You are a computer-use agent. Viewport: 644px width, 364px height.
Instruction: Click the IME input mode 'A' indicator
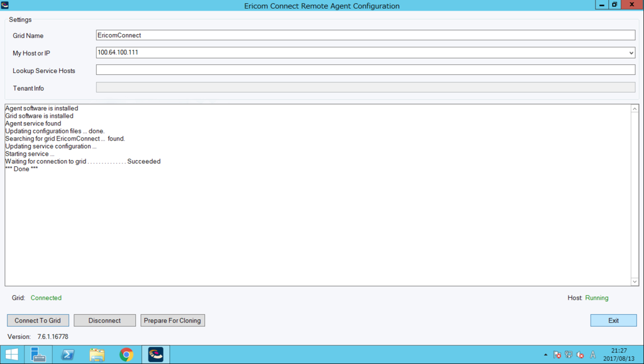tap(592, 355)
